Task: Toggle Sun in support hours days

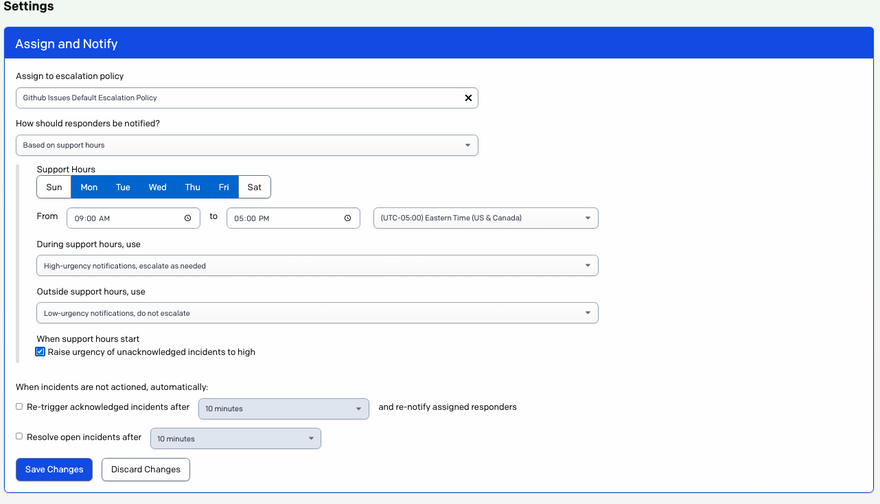Action: tap(54, 187)
